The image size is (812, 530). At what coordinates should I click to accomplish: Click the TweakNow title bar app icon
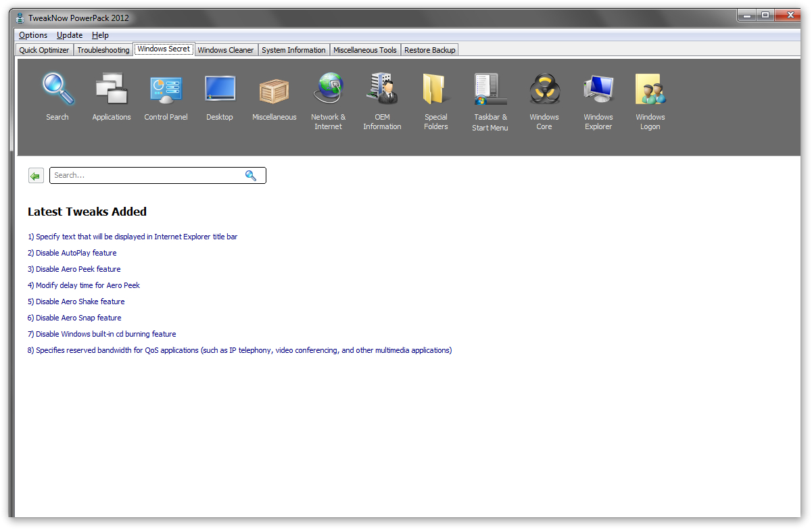point(20,18)
